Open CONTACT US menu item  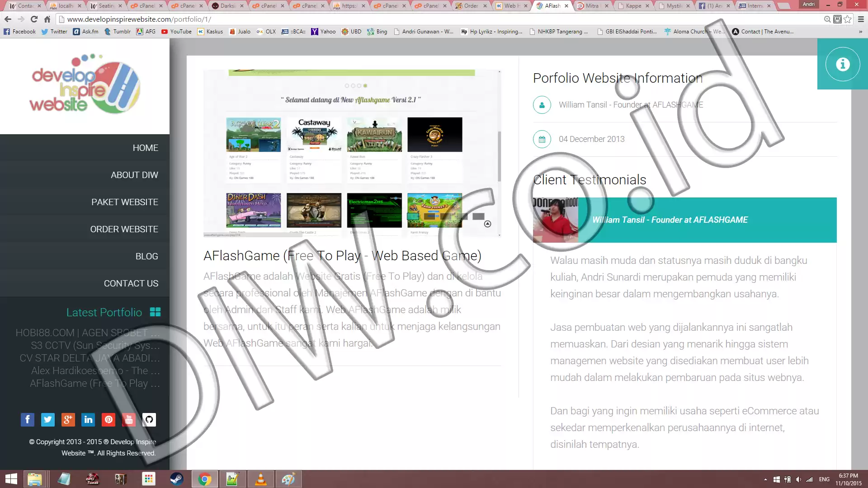coord(131,283)
